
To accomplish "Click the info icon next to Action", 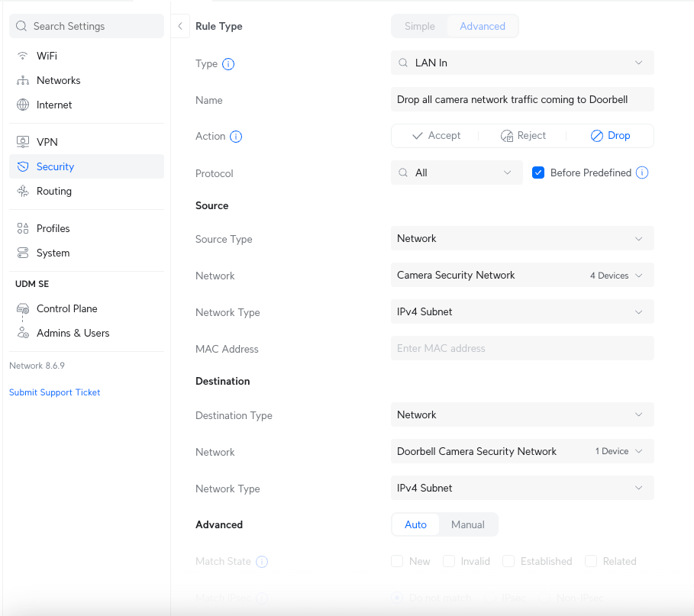I will tap(236, 137).
